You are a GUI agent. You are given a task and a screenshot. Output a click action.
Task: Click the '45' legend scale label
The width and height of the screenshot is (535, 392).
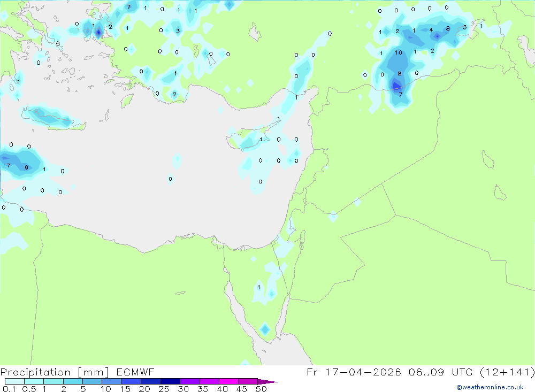(242, 389)
